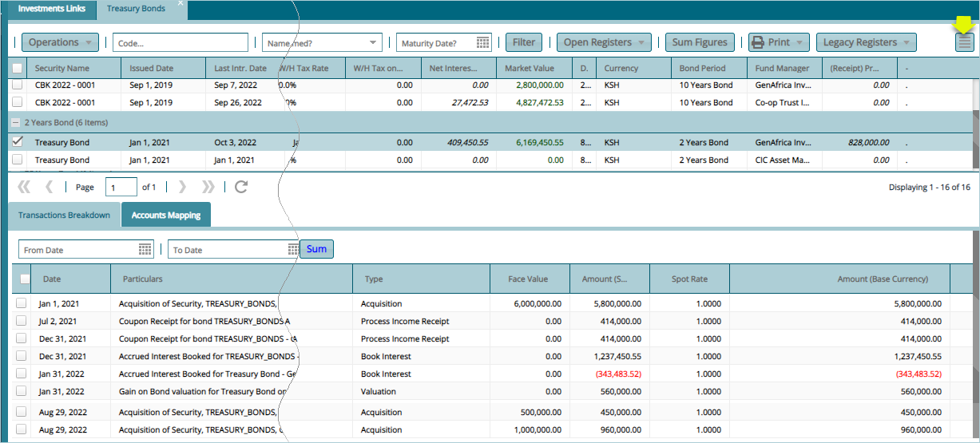Go to the previous page
980x443 pixels.
(50, 187)
